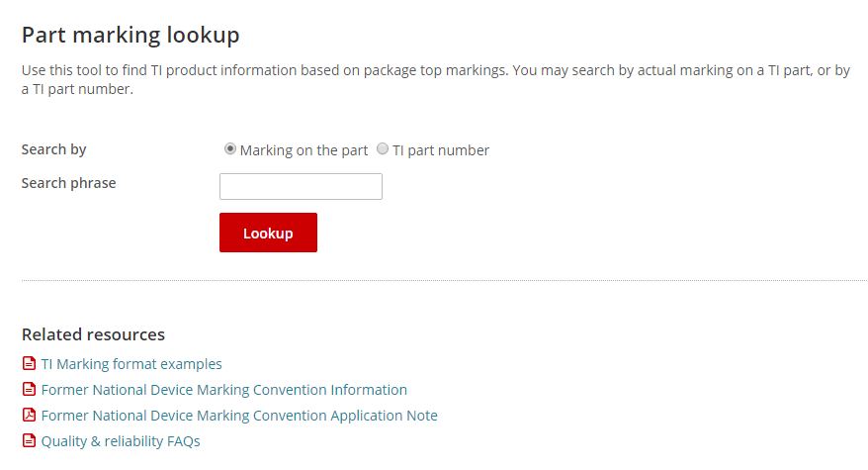
Task: Click the 'Related resources' section heading
Action: [93, 334]
